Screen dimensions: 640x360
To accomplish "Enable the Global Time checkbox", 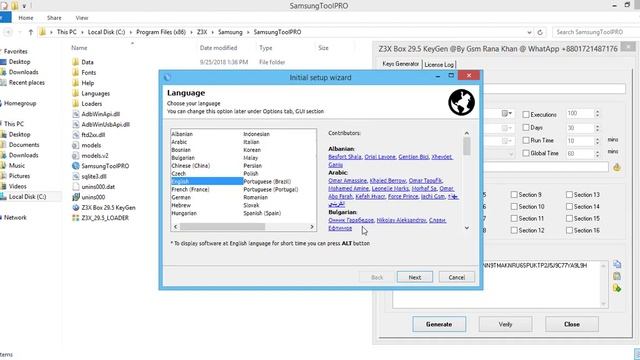I will (x=526, y=153).
